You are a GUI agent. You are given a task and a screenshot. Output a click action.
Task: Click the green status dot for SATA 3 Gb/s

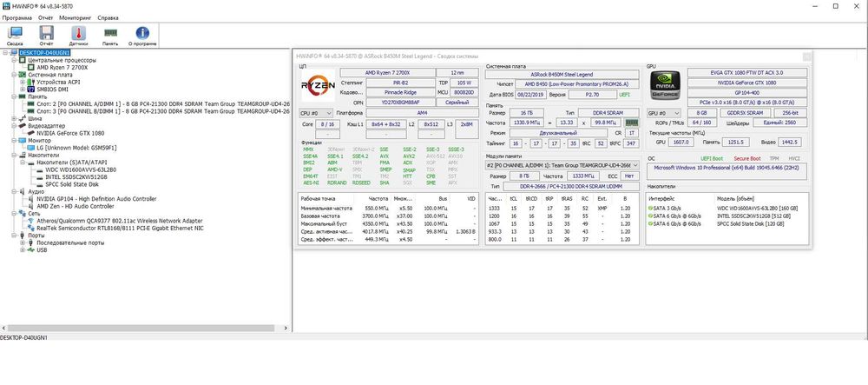click(649, 209)
